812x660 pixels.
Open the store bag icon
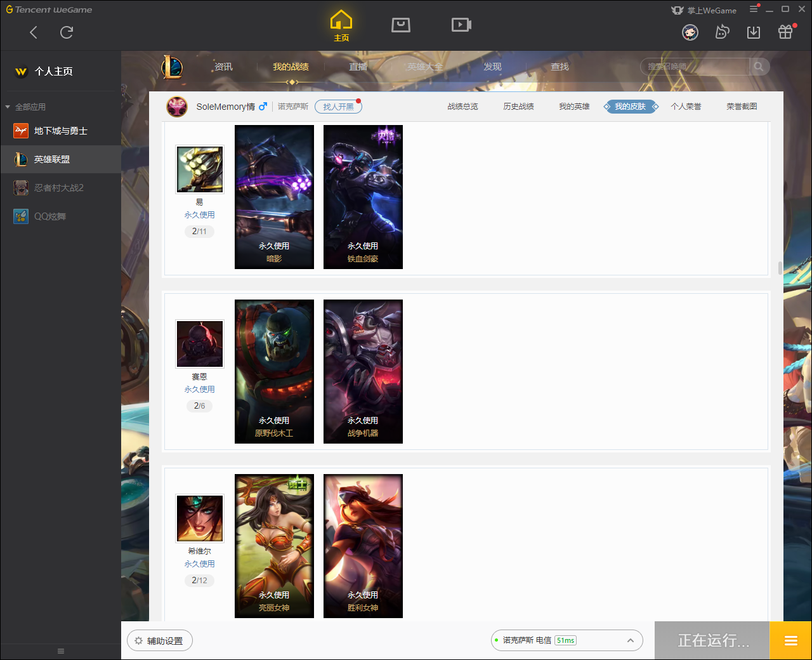point(401,25)
